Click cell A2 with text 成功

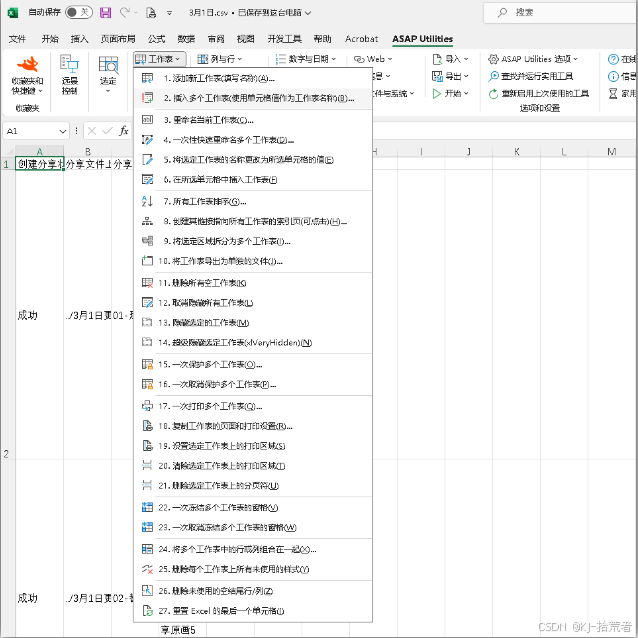[39, 315]
